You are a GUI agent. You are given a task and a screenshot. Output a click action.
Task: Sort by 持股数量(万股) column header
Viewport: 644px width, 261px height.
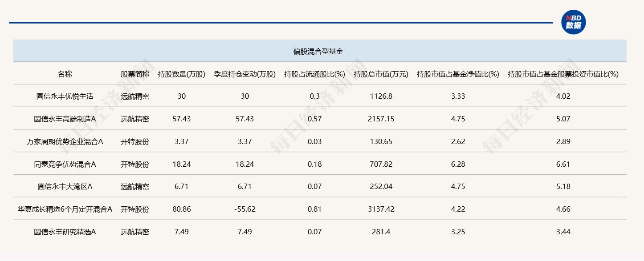[x=181, y=74]
